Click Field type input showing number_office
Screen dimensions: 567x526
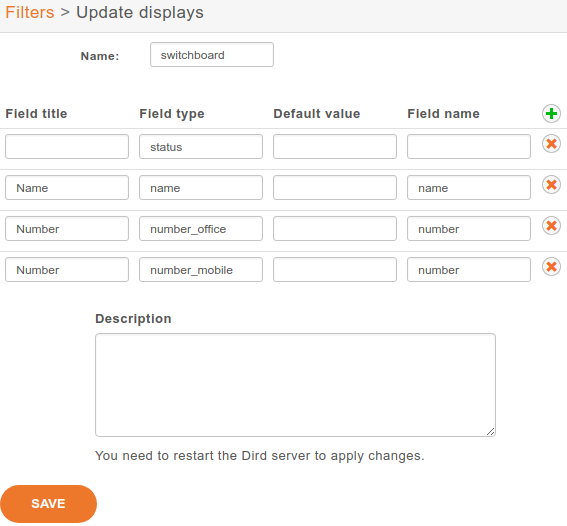[201, 228]
